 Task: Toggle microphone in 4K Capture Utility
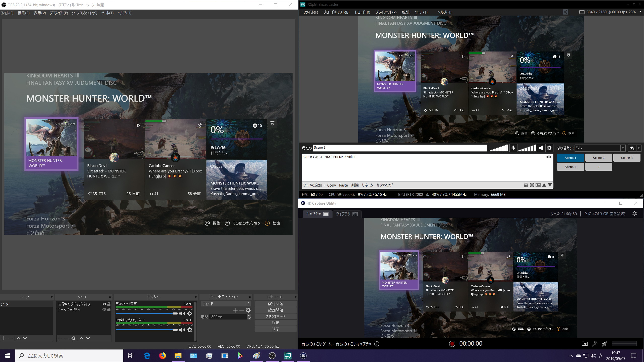pos(595,344)
